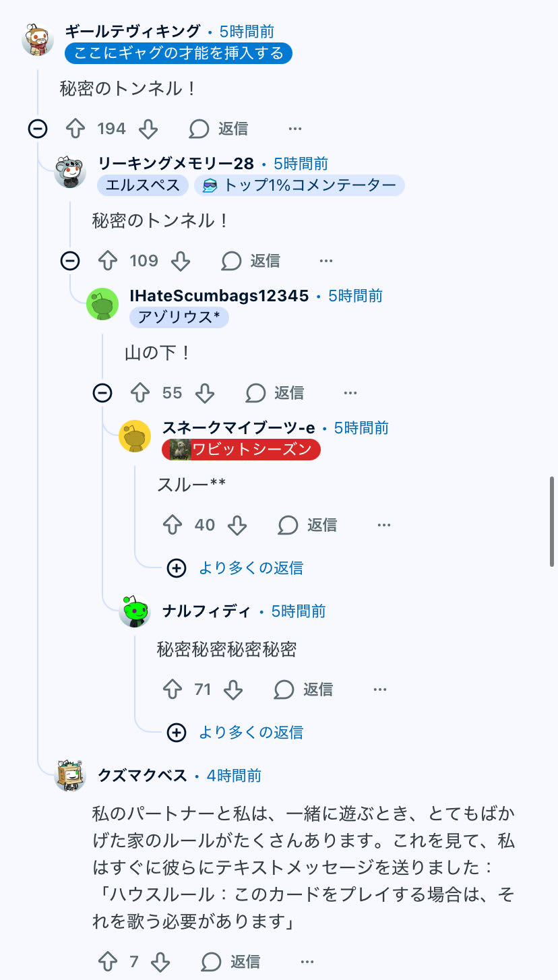Image resolution: width=558 pixels, height=980 pixels.
Task: Collapse ギールテヴィキング's comment thread
Action: [x=38, y=129]
